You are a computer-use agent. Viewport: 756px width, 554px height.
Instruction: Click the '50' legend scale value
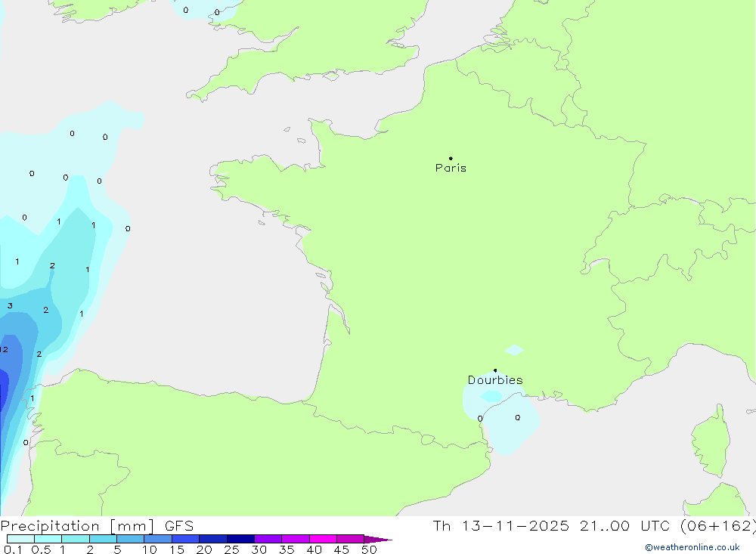point(369,549)
